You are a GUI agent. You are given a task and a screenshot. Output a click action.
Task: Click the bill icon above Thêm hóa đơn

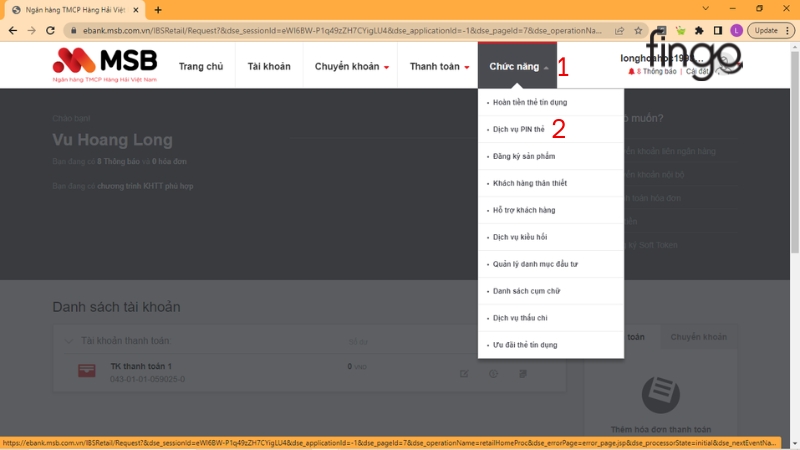(x=661, y=394)
